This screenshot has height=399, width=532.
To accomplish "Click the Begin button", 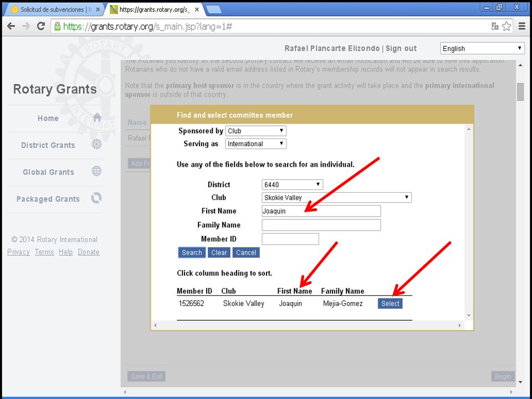I will 503,376.
